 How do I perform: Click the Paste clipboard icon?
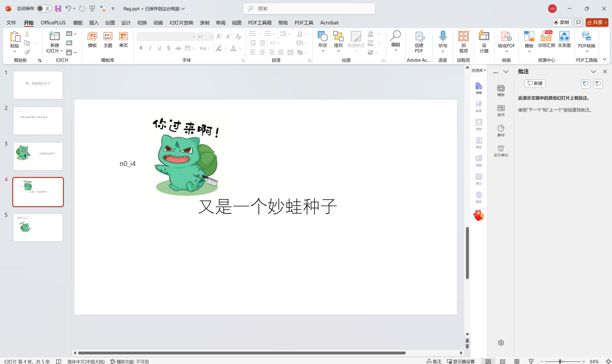(x=15, y=37)
